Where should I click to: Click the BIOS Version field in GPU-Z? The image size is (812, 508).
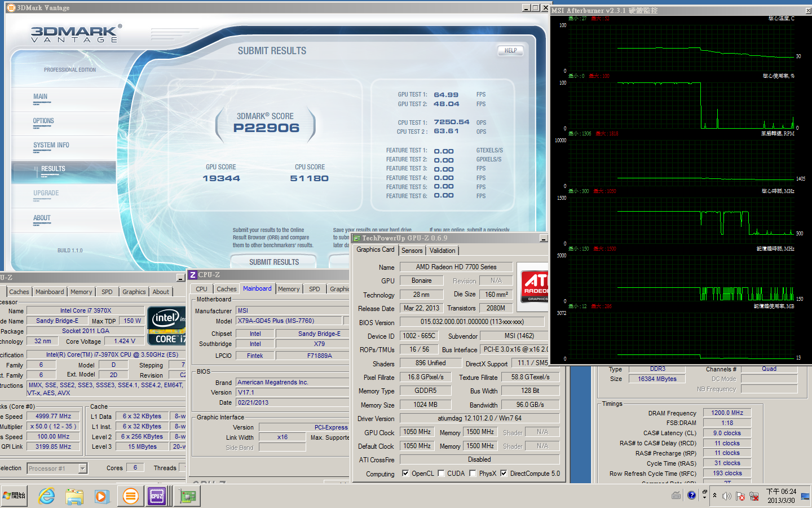[472, 322]
